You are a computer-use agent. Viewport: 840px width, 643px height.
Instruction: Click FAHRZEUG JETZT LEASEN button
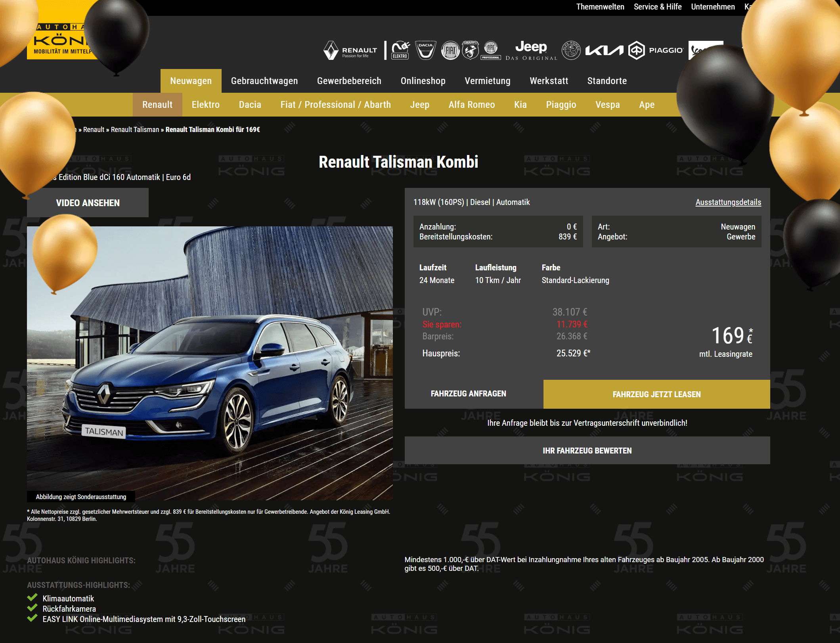tap(656, 394)
